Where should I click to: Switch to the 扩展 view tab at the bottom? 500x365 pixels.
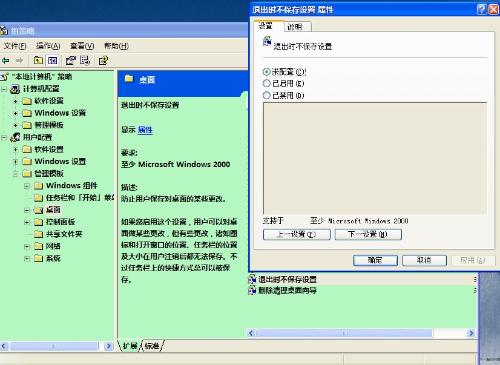130,346
